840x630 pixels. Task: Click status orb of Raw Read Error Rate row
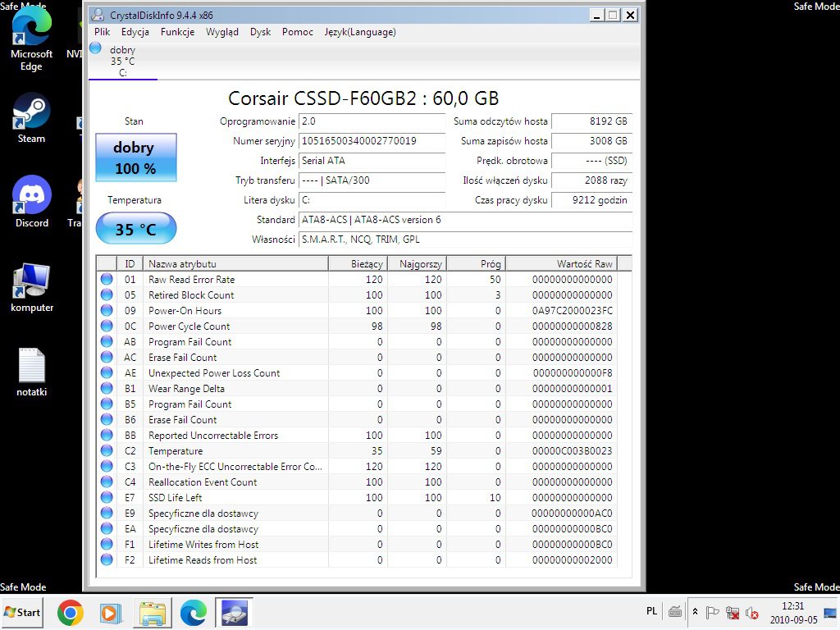pyautogui.click(x=107, y=279)
